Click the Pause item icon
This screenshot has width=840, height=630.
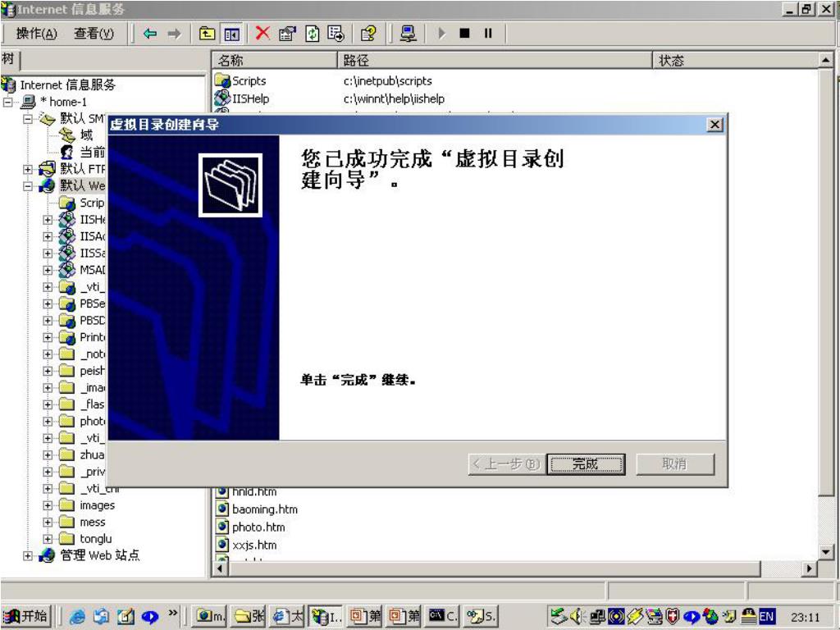pyautogui.click(x=488, y=34)
